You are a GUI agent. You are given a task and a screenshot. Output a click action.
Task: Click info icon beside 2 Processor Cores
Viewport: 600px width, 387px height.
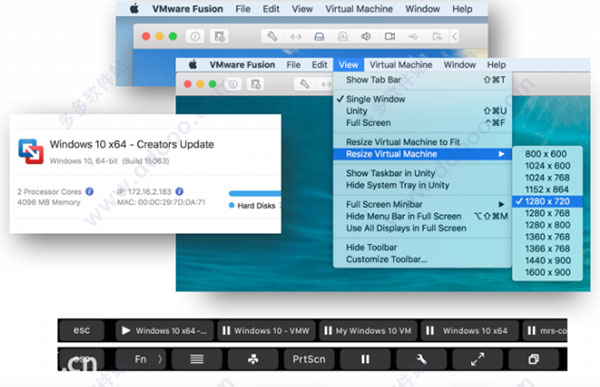(89, 191)
